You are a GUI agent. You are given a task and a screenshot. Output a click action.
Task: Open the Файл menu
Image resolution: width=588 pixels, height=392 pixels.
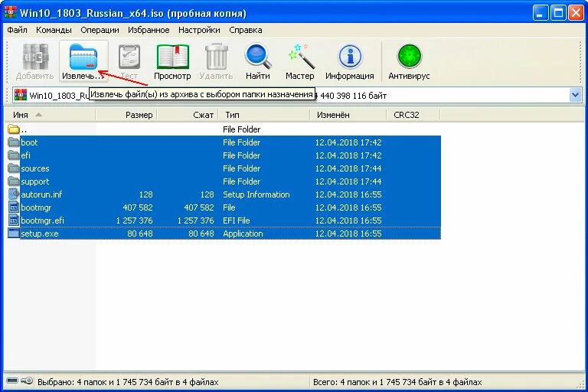pos(17,30)
